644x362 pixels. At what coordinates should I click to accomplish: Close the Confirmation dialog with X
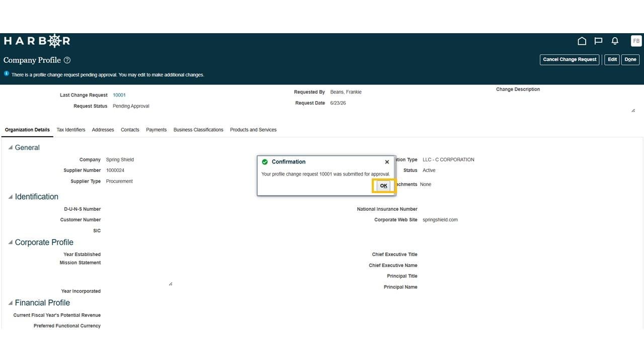tap(386, 162)
